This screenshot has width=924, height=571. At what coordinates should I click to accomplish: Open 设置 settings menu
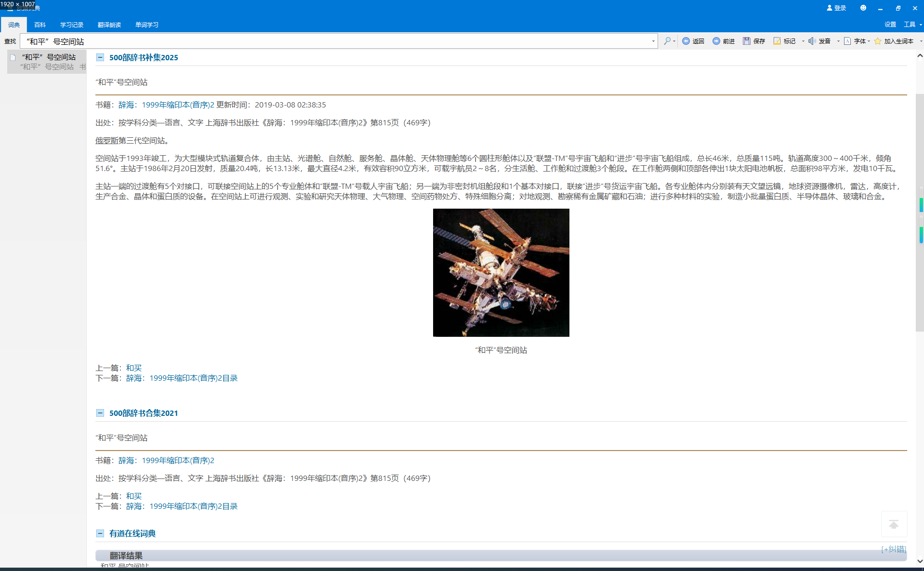pyautogui.click(x=890, y=25)
